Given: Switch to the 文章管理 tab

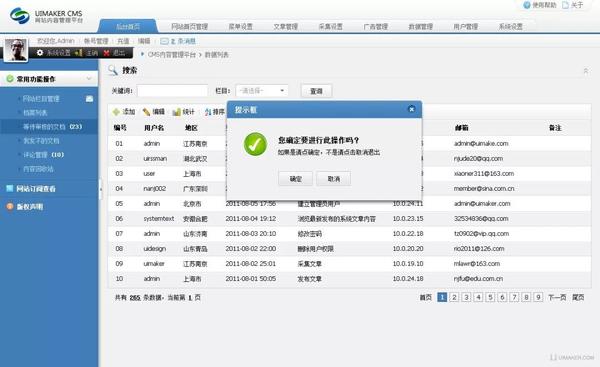Looking at the screenshot, I should click(x=285, y=26).
